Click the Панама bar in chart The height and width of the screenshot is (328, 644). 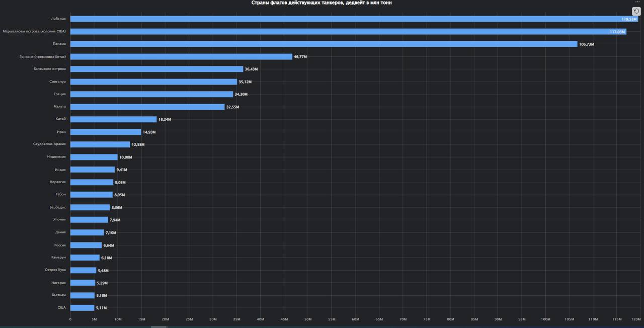pos(322,44)
